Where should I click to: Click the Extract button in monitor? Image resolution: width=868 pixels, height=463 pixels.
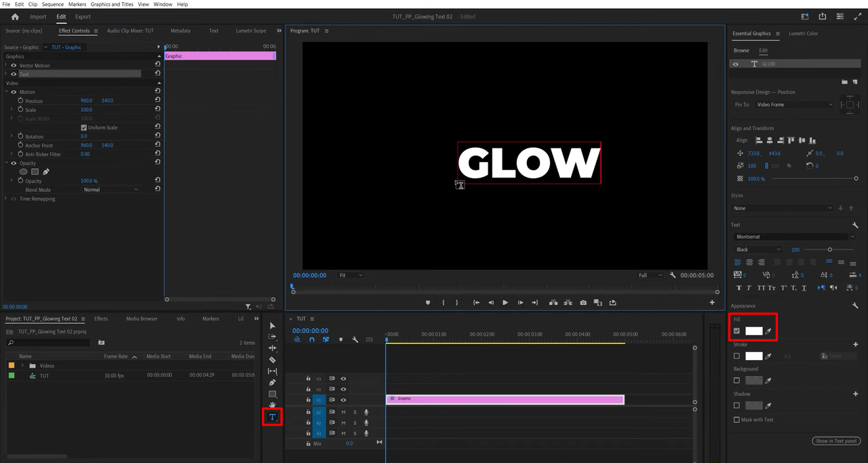[x=568, y=302]
